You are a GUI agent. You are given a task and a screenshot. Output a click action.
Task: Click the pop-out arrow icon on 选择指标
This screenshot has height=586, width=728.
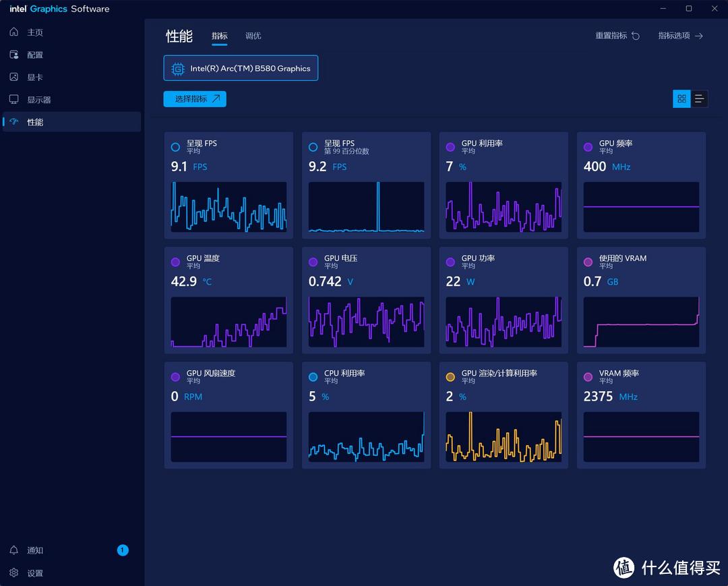click(x=216, y=99)
